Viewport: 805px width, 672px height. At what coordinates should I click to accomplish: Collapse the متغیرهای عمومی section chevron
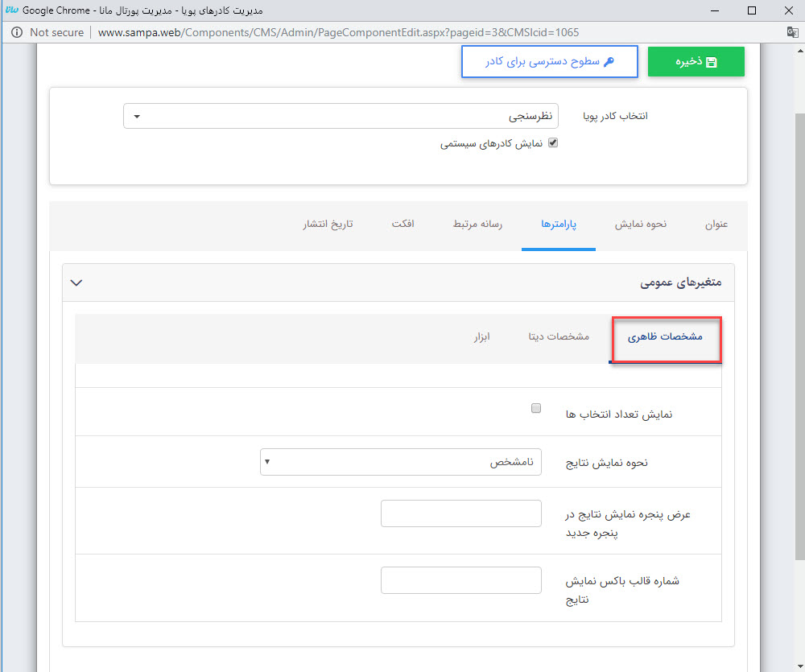(x=76, y=282)
